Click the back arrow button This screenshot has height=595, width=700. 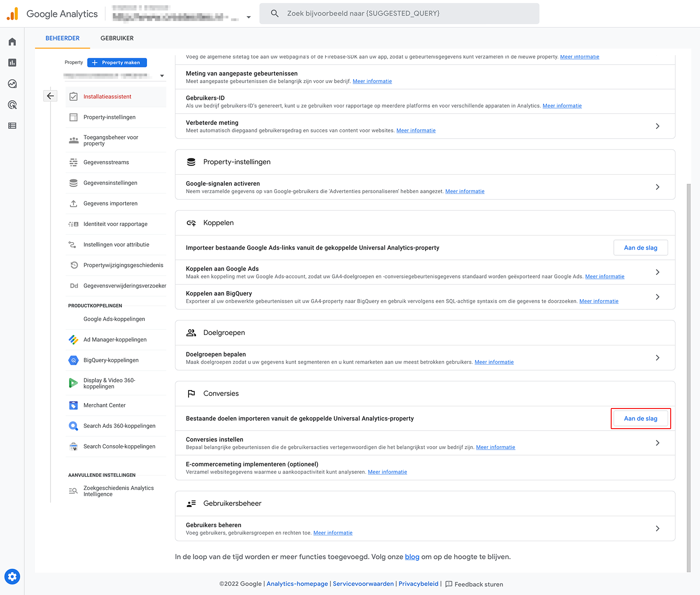tap(50, 95)
